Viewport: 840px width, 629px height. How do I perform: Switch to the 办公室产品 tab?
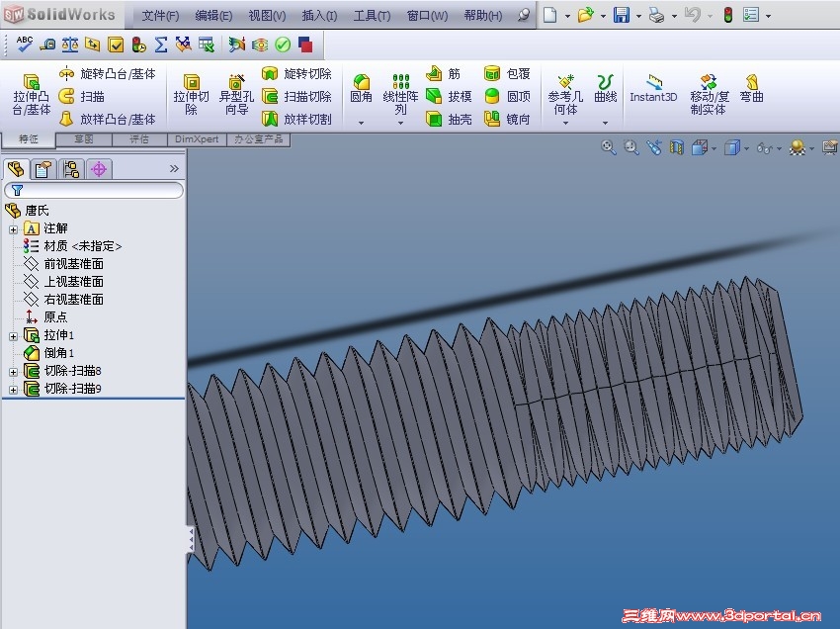[258, 139]
